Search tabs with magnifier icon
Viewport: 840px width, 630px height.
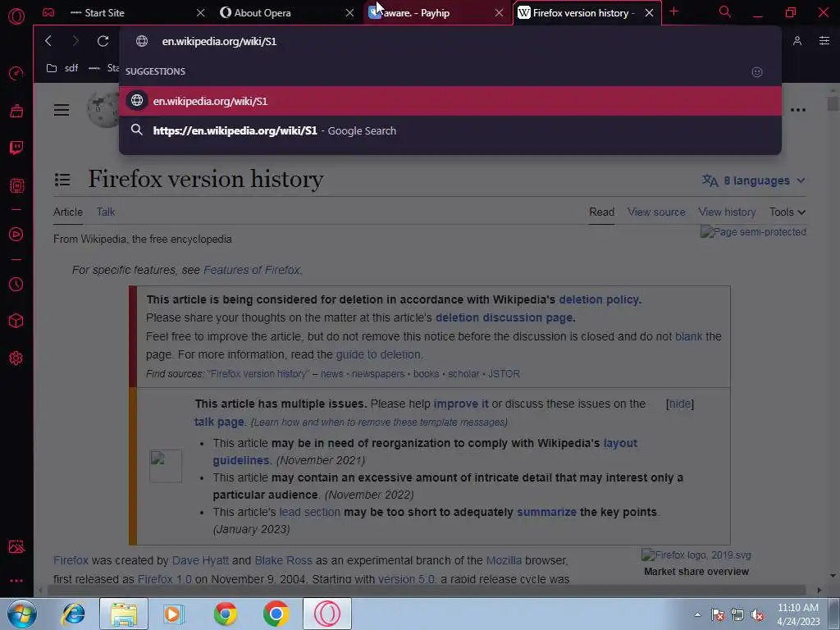pyautogui.click(x=725, y=11)
